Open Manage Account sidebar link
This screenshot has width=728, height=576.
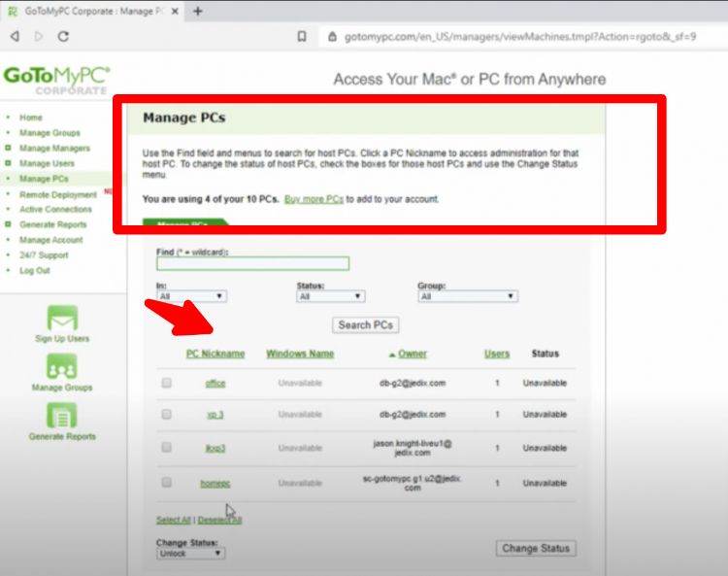[x=51, y=240]
